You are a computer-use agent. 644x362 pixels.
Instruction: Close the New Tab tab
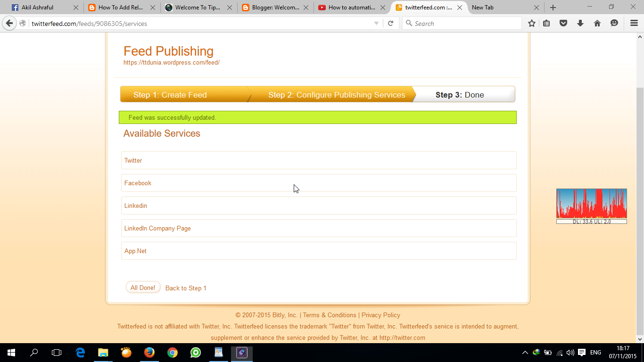(x=537, y=8)
